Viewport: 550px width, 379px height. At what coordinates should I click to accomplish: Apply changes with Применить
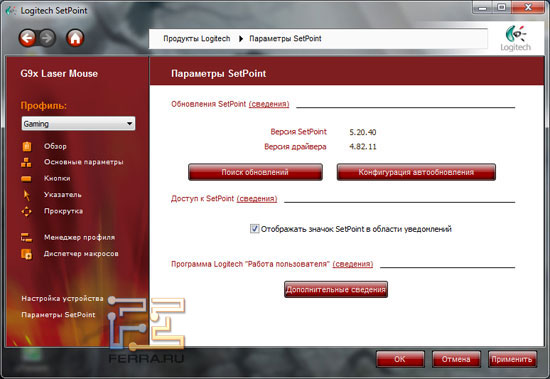tap(512, 359)
